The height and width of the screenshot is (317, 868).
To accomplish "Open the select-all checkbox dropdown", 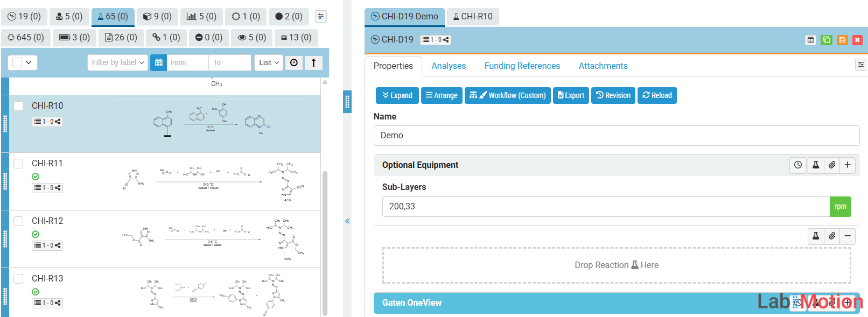I will [x=23, y=63].
